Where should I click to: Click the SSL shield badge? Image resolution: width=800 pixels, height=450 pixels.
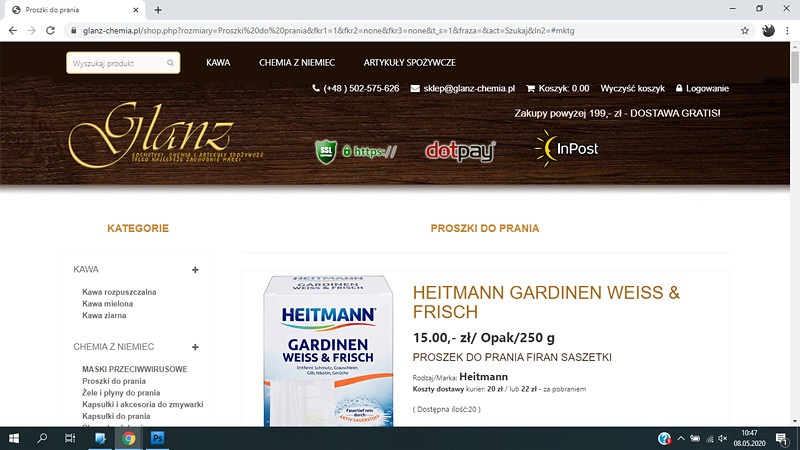(x=326, y=152)
